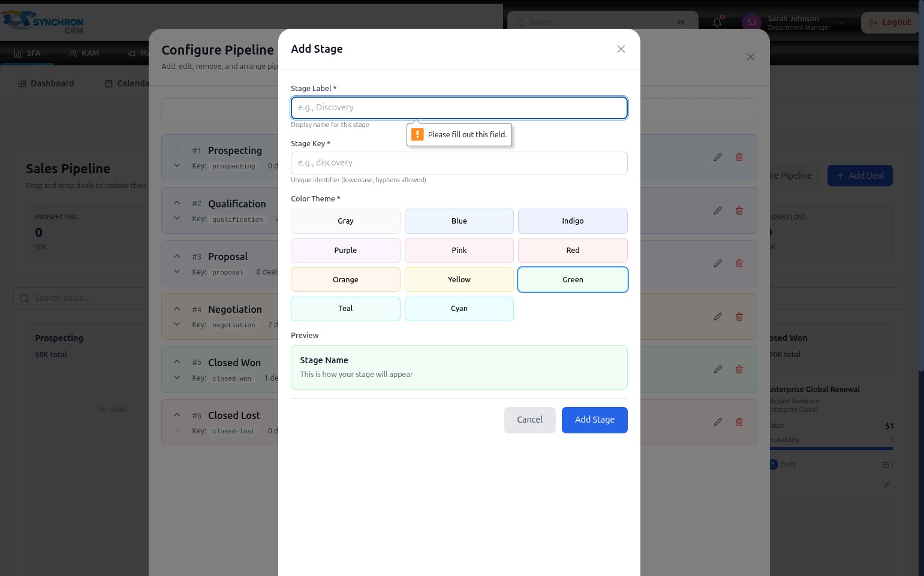
Task: Cancel adding the stage
Action: tap(530, 420)
